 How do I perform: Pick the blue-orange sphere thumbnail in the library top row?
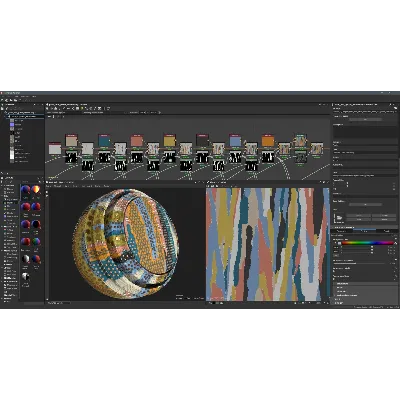(x=36, y=190)
